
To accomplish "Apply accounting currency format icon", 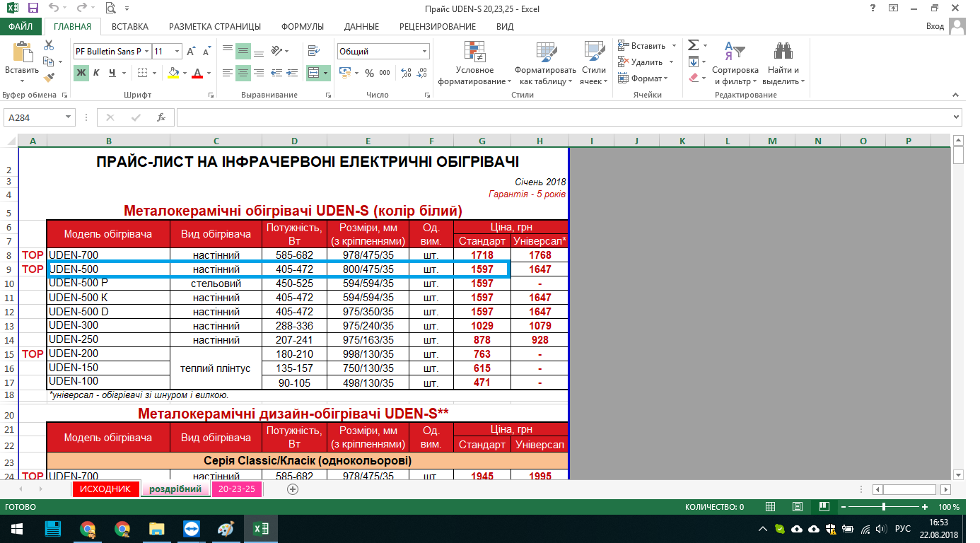I will [x=344, y=73].
